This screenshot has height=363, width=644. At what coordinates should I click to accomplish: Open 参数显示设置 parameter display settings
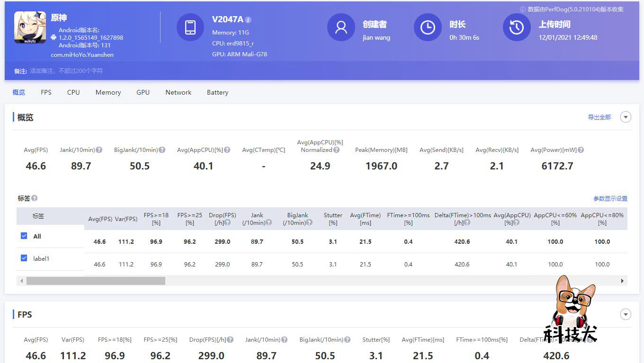[610, 198]
